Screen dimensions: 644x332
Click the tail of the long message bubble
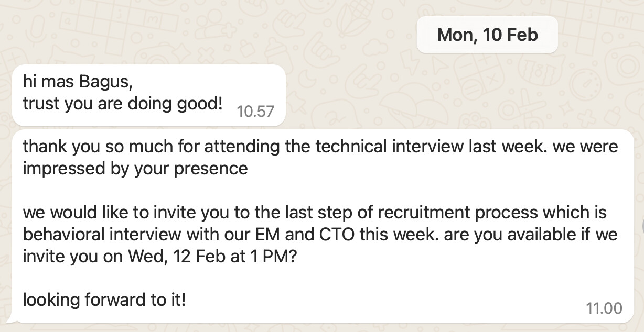(x=10, y=318)
